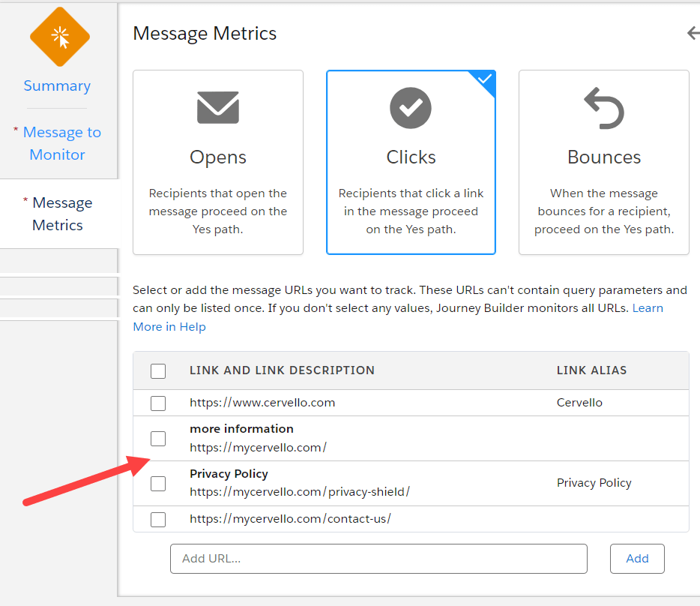700x606 pixels.
Task: Click into the Add URL text field
Action: [x=378, y=559]
